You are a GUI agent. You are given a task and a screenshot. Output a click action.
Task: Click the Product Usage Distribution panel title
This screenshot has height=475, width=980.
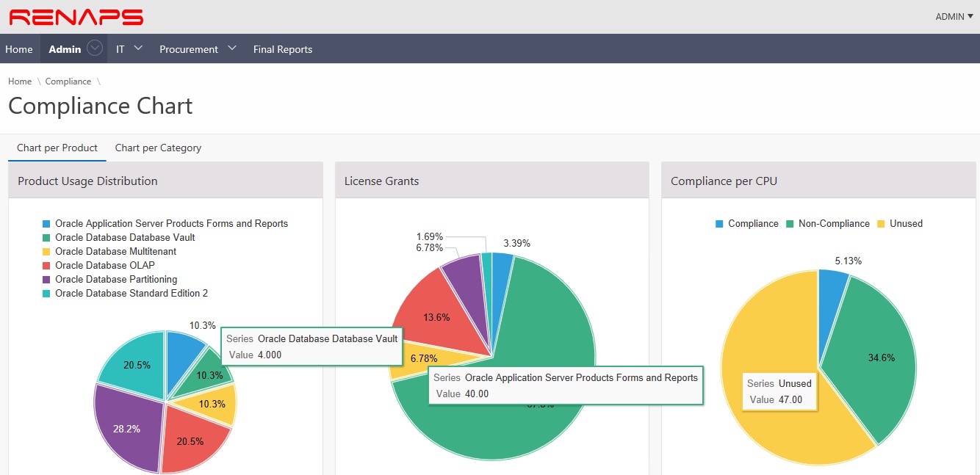pos(87,181)
